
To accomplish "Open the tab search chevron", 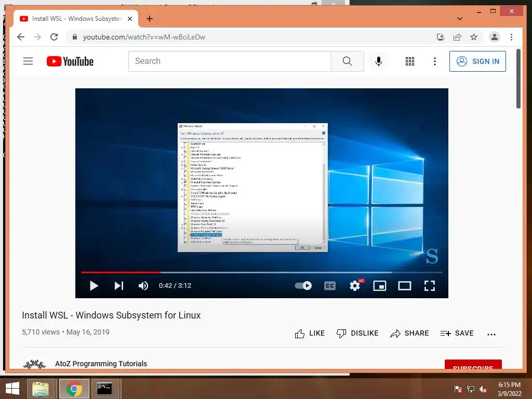I will tap(460, 19).
